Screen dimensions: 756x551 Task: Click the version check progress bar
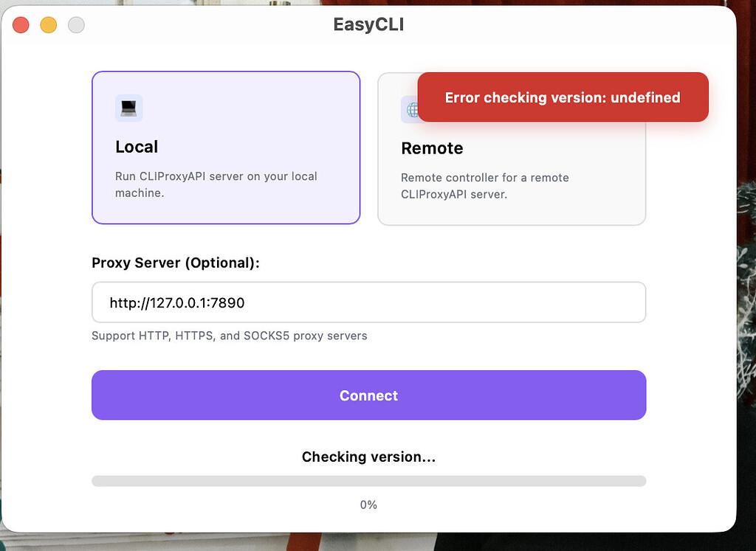(x=369, y=481)
